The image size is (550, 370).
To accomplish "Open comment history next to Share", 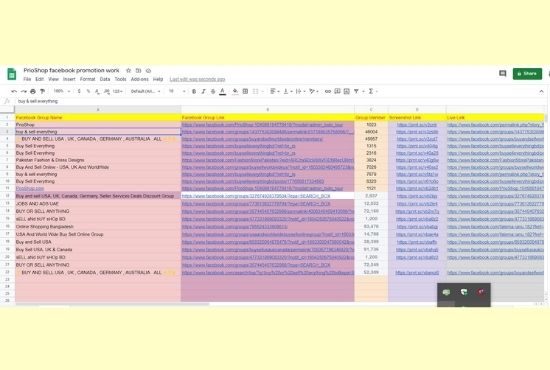I will pyautogui.click(x=503, y=73).
